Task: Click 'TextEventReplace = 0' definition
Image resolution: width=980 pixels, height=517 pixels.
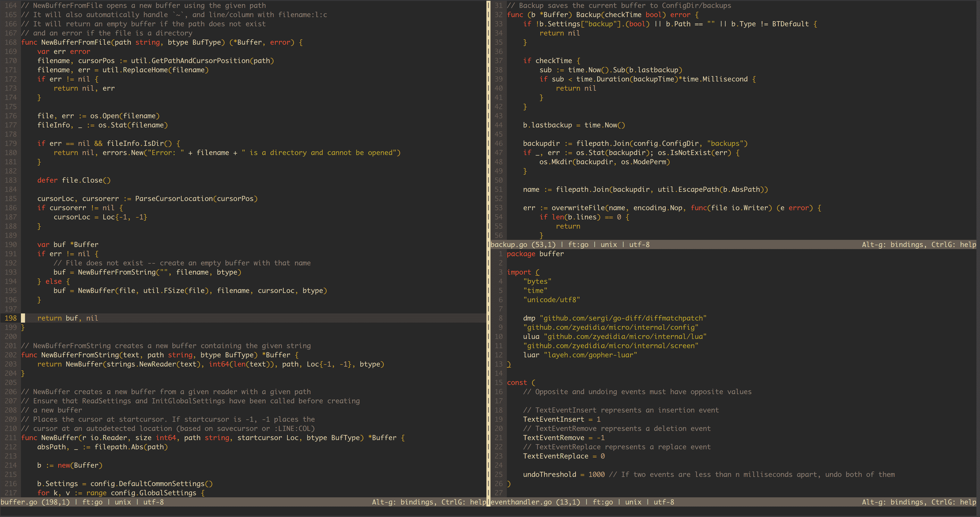Action: click(x=564, y=456)
